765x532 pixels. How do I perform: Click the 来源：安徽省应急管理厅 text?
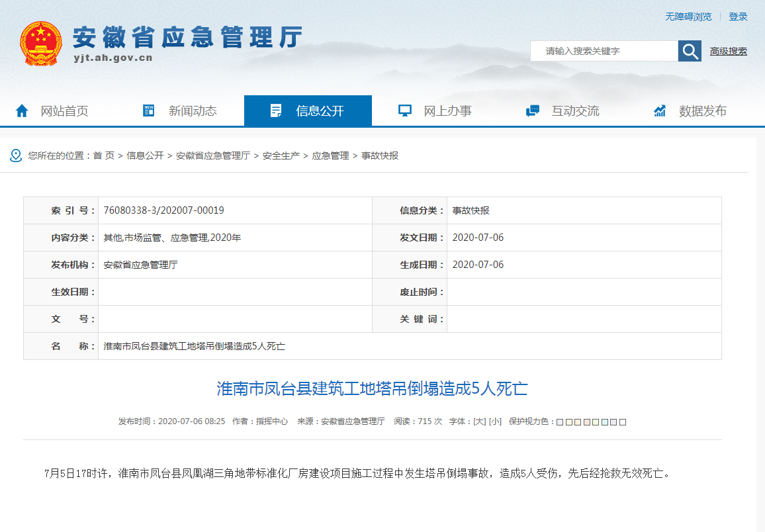[x=341, y=421]
